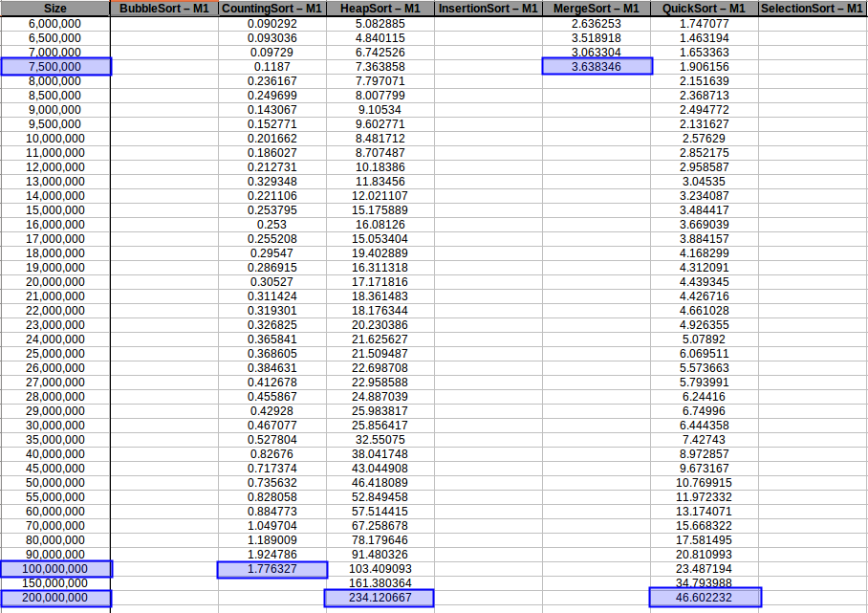Click the size cell 90,000,000
This screenshot has height=613, width=868.
click(x=55, y=555)
